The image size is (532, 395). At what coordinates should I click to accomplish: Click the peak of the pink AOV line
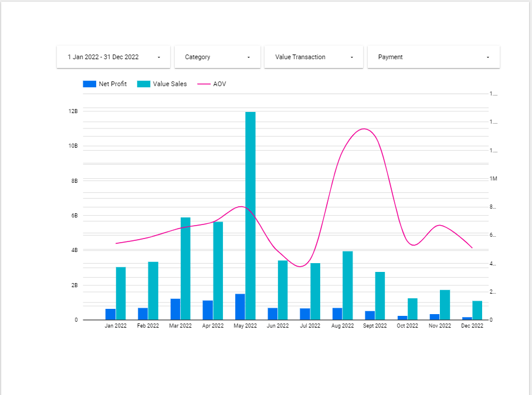click(x=362, y=128)
